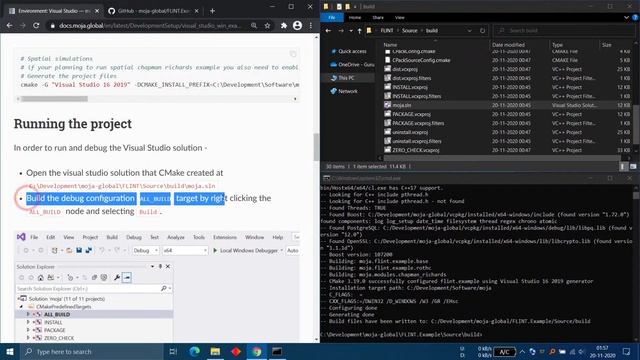Image resolution: width=640 pixels, height=360 pixels.
Task: Switch to Command Prompt on taskbar
Action: tap(277, 351)
